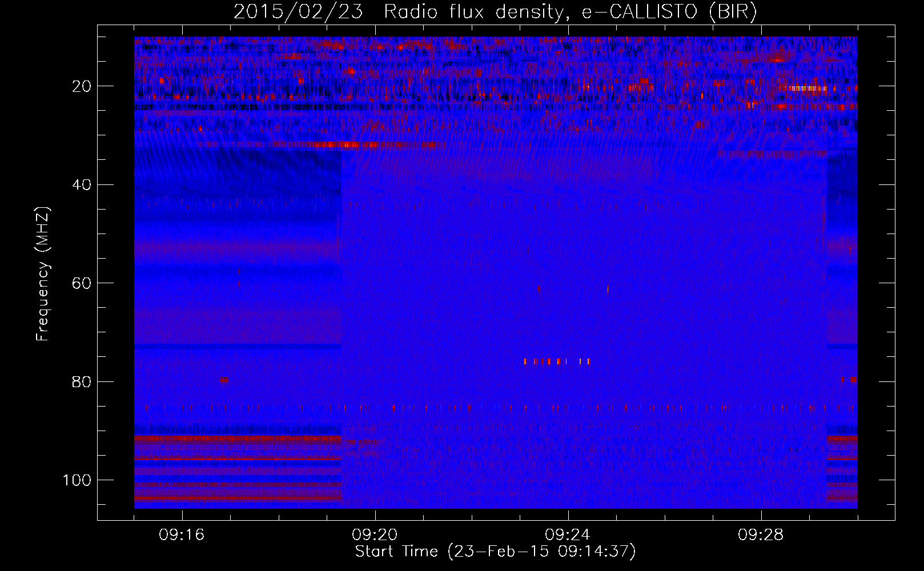Click the 'Frequency (MHZ)' axis label
This screenshot has height=571, width=924.
43,274
